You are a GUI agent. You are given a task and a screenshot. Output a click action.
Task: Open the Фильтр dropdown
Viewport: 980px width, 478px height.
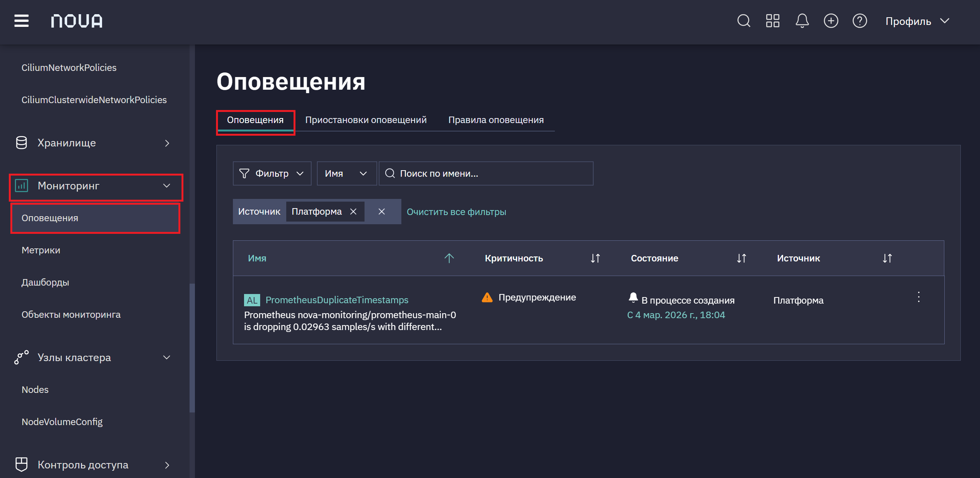(272, 174)
